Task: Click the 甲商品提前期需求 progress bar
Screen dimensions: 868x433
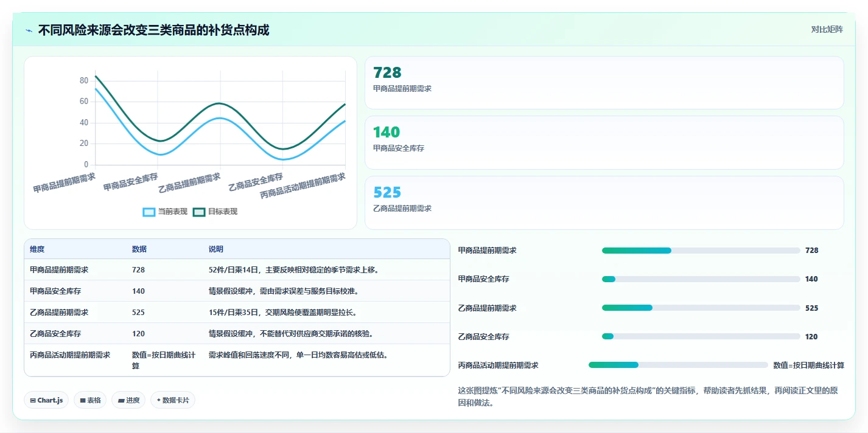Action: (x=701, y=251)
